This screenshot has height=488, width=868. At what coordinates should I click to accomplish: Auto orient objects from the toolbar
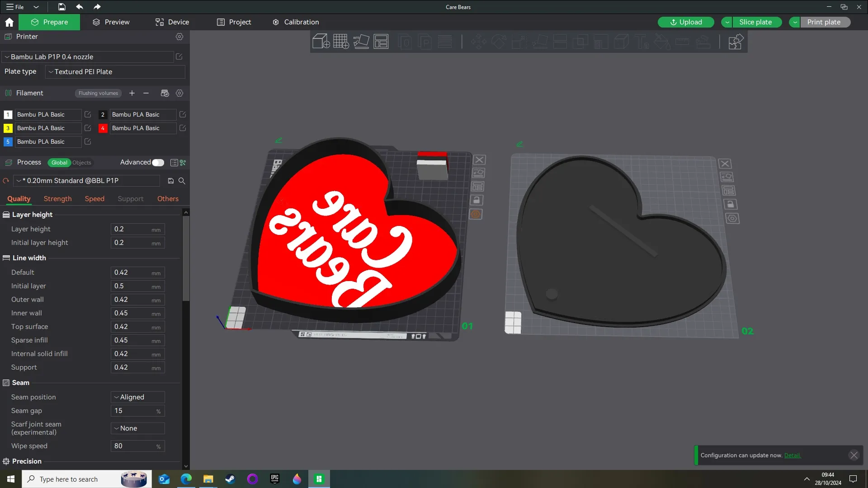[361, 42]
